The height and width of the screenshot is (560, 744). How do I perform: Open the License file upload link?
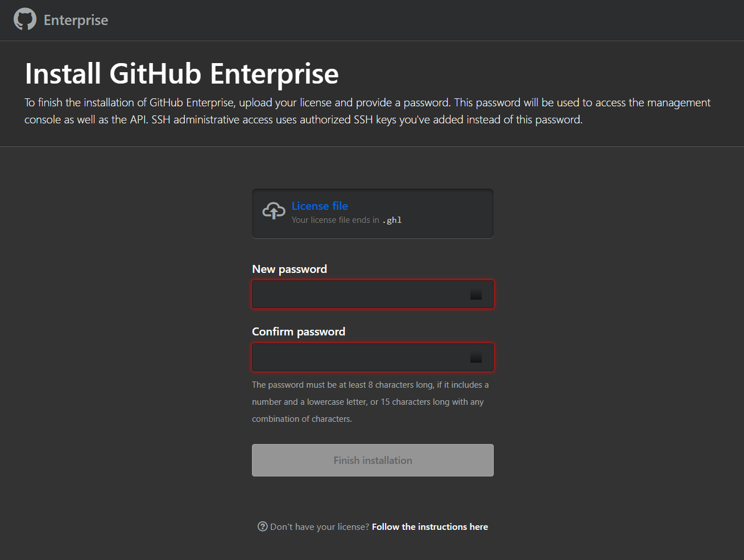tap(320, 206)
